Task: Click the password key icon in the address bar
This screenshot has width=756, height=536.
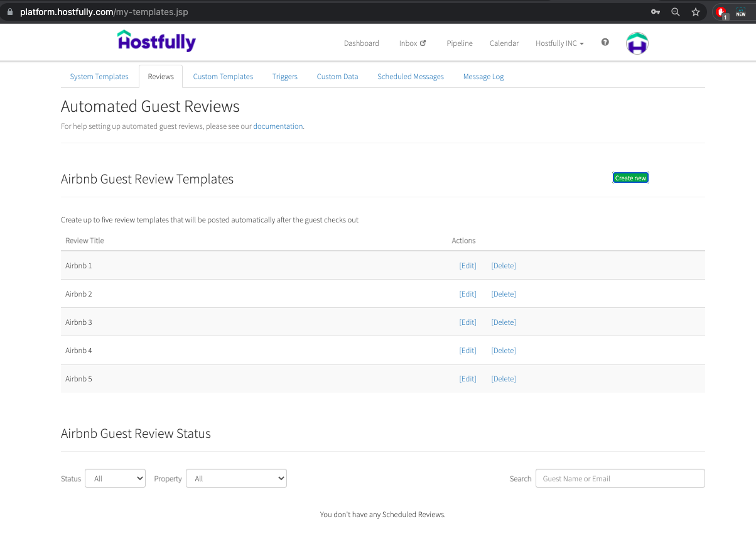Action: pos(655,11)
